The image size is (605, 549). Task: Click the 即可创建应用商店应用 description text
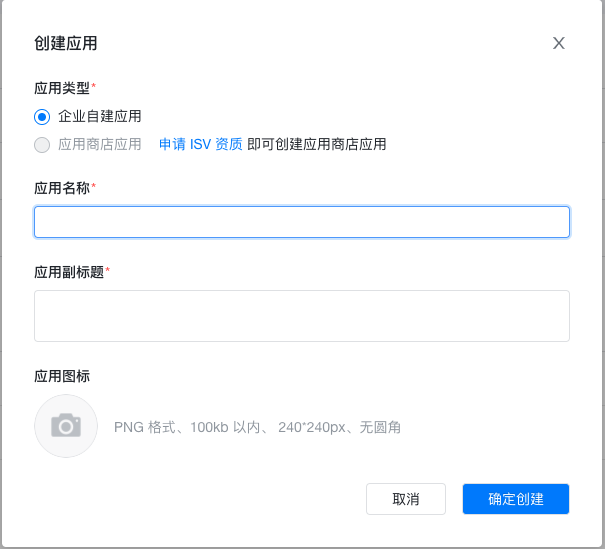click(x=317, y=144)
